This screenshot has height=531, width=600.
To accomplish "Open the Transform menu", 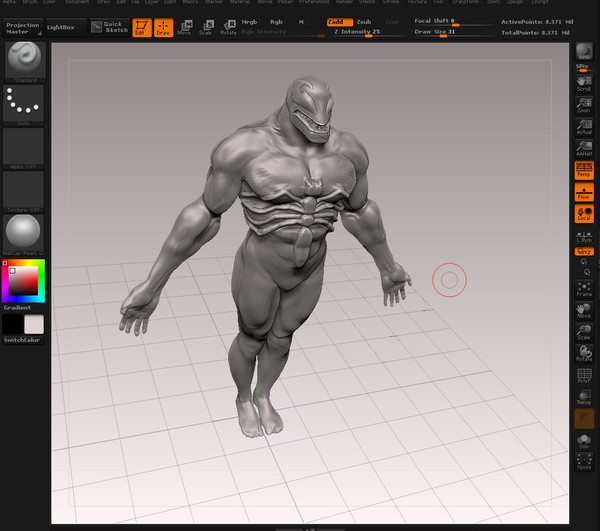I will tap(466, 2).
